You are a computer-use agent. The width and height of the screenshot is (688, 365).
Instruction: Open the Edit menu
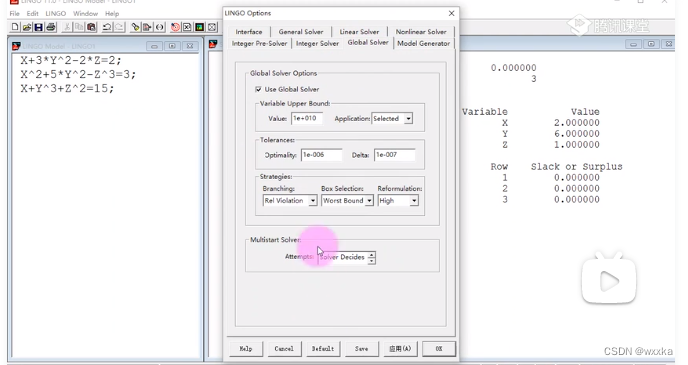pyautogui.click(x=32, y=14)
